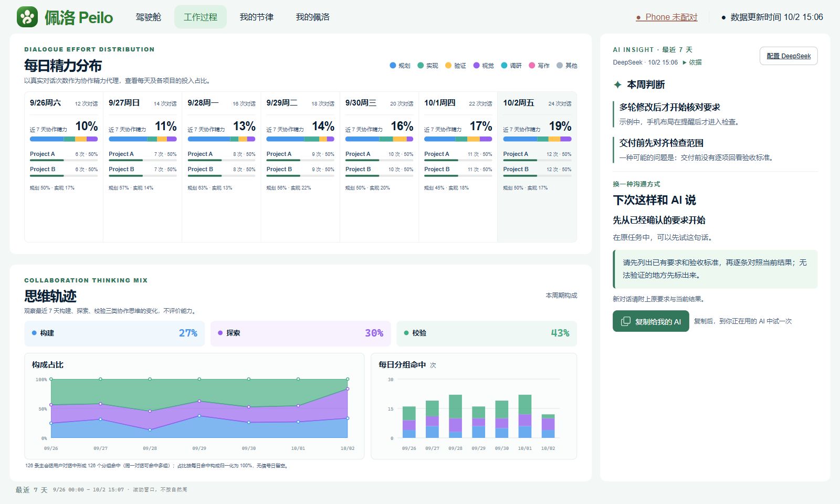The width and height of the screenshot is (840, 504).
Task: Toggle the 验证 legend item
Action: click(x=455, y=66)
